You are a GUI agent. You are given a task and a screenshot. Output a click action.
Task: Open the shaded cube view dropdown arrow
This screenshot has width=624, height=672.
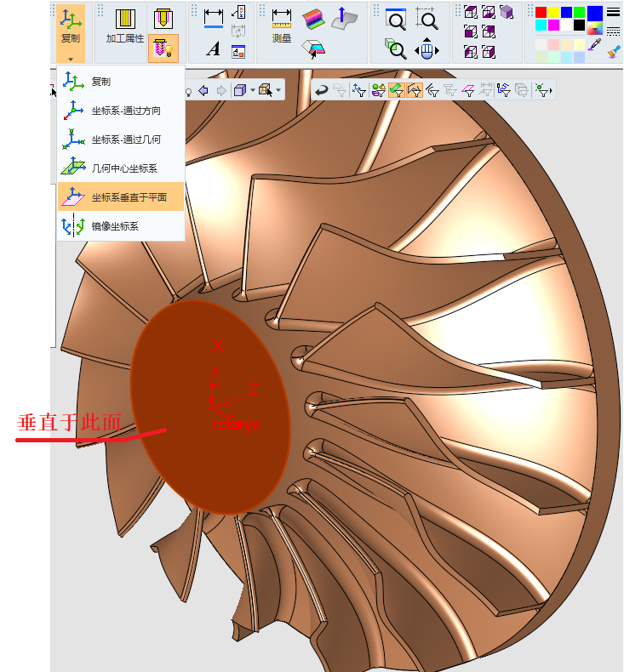(x=252, y=90)
